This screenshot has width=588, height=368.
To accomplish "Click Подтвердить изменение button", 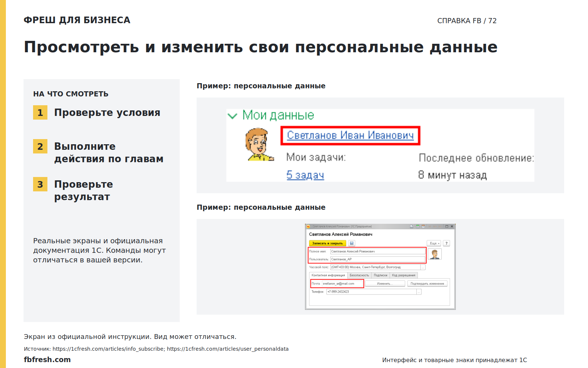I will tap(427, 284).
